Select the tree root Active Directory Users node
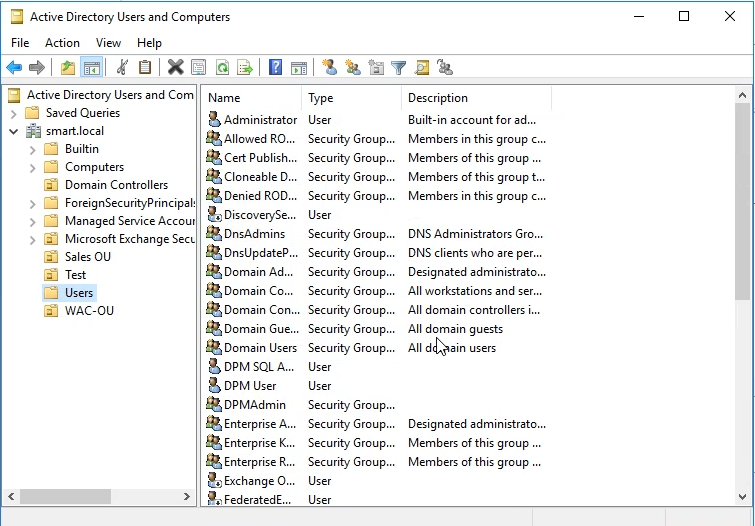Viewport: 755px width, 526px height. (110, 95)
